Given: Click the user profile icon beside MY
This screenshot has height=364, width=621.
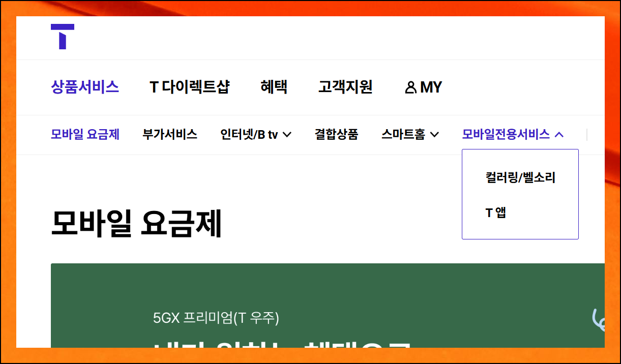Looking at the screenshot, I should click(x=410, y=87).
